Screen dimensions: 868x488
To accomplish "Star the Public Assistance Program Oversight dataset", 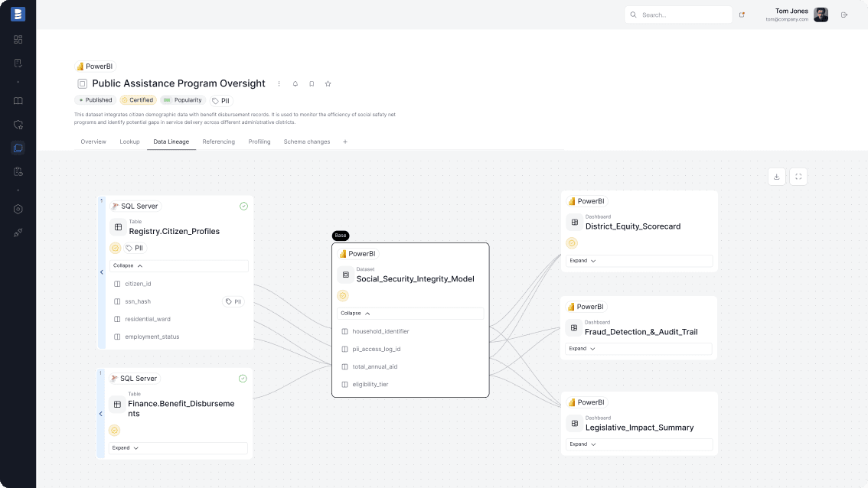I will 328,83.
